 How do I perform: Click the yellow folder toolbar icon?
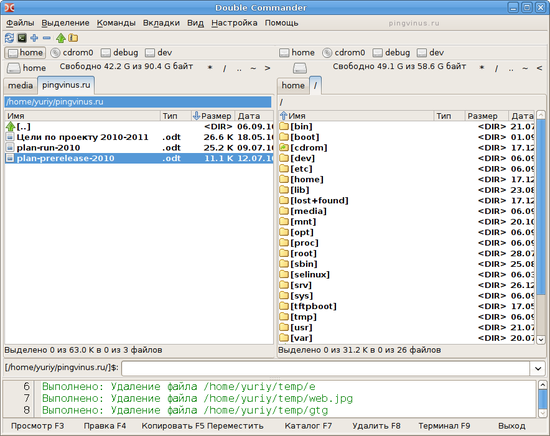pyautogui.click(x=73, y=38)
